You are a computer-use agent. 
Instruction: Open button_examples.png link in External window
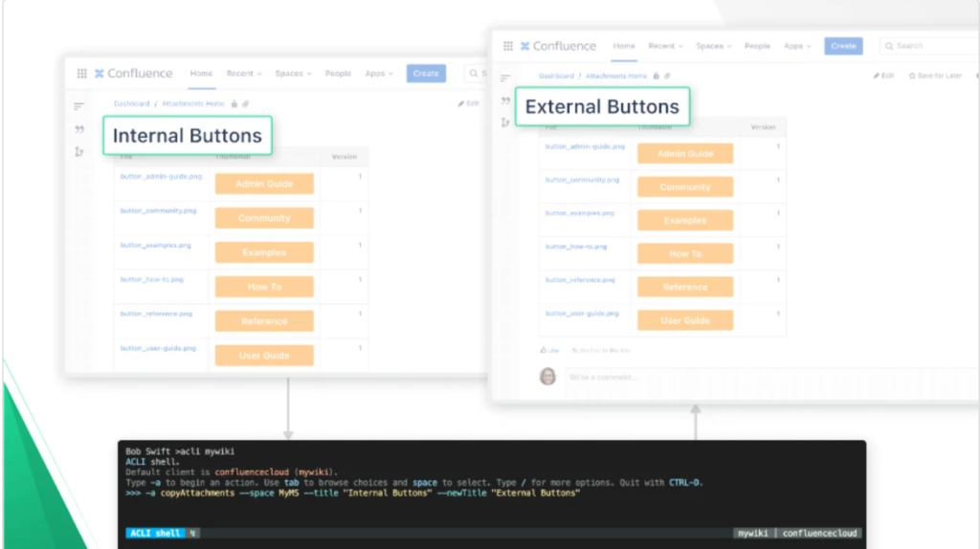[x=580, y=213]
